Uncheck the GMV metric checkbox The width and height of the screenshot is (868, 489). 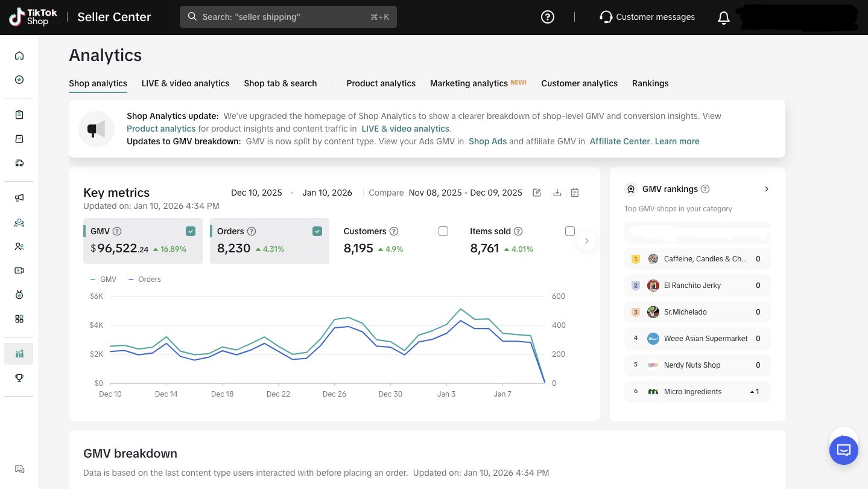coord(191,231)
